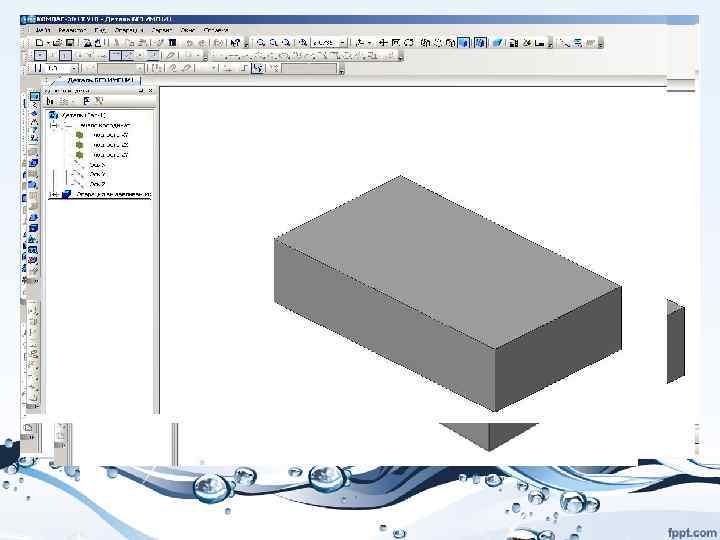Collapse the Начало координат tree node
Screen dimensions: 720x540
pos(54,125)
